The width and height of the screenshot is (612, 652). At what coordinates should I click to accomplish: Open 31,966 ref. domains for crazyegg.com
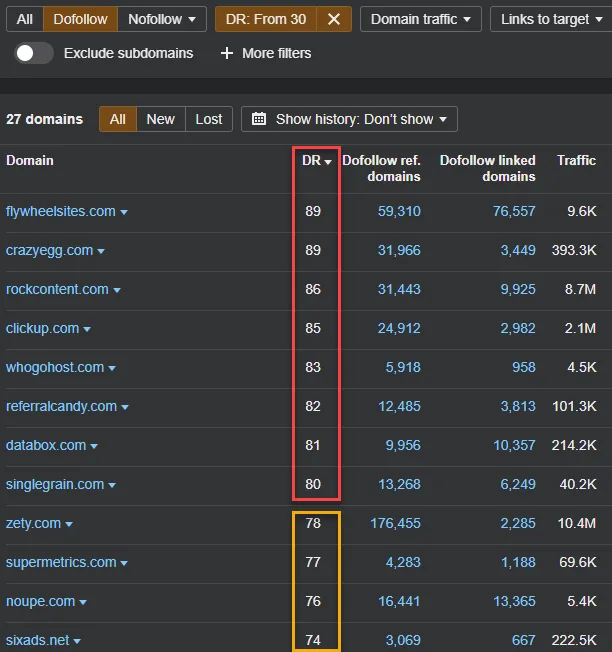pyautogui.click(x=399, y=250)
